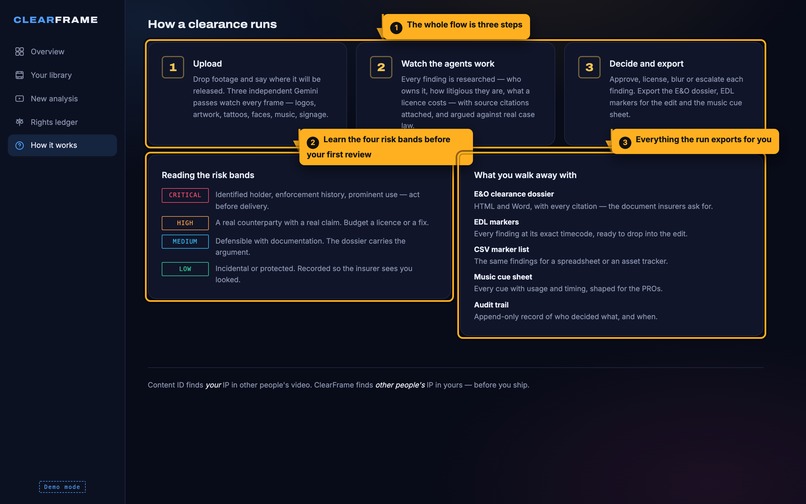This screenshot has width=806, height=504.
Task: Click the step 3 number badge
Action: coord(589,67)
